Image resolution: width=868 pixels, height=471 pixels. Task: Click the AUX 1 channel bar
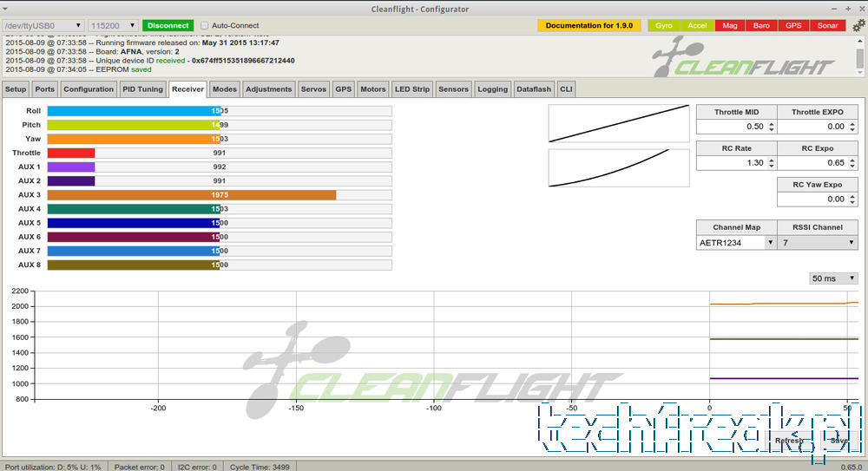pos(220,167)
